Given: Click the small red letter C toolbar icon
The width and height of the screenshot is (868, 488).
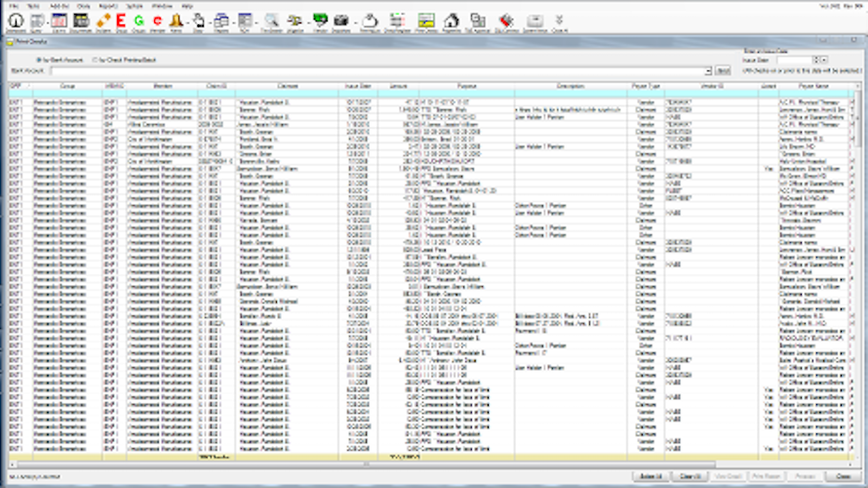Looking at the screenshot, I should click(x=158, y=21).
